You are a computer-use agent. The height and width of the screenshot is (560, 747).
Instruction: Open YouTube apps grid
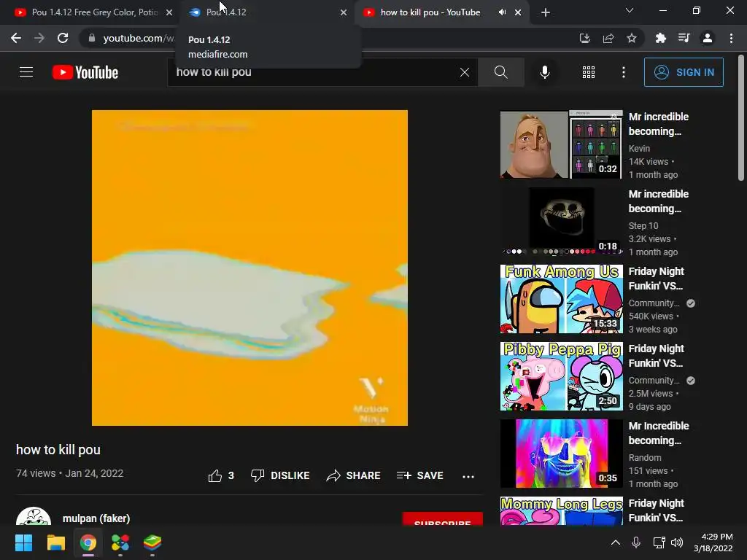[x=589, y=72]
